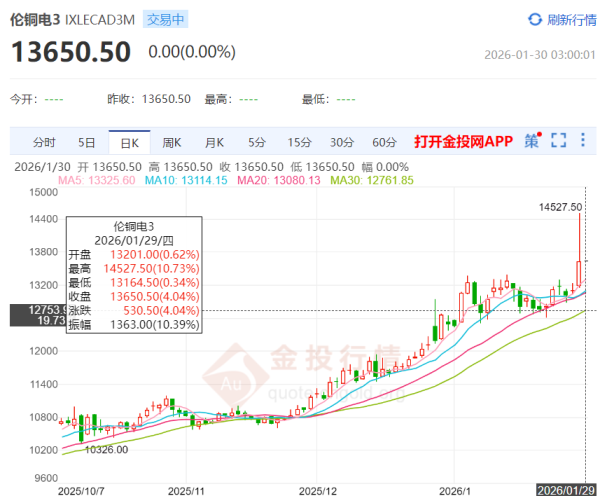
Task: Click the 0.00(0.00%) change value
Action: tap(192, 52)
